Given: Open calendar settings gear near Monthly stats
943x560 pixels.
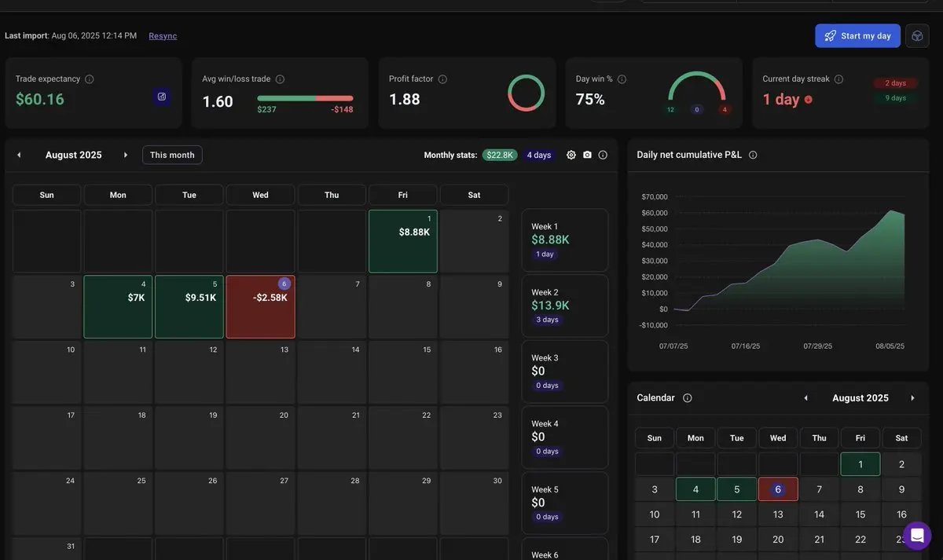Looking at the screenshot, I should (x=571, y=155).
